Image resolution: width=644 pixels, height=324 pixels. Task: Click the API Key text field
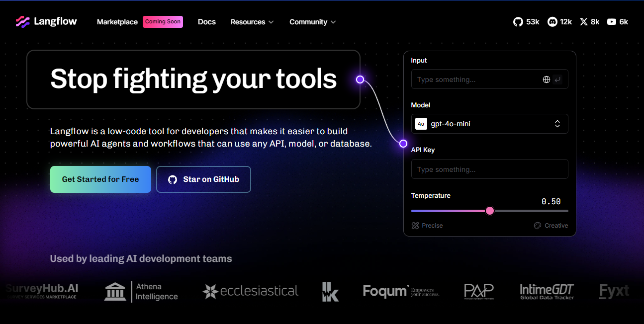pos(489,169)
